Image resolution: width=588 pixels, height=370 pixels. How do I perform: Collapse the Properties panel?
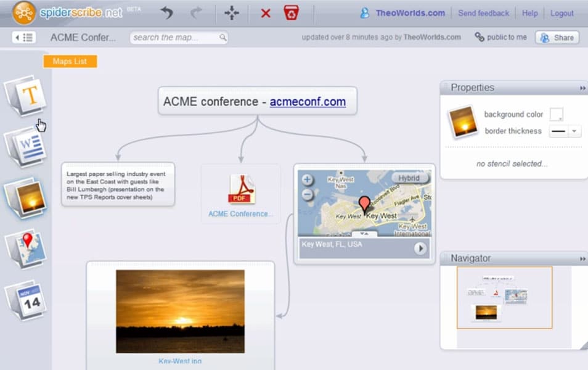(582, 88)
